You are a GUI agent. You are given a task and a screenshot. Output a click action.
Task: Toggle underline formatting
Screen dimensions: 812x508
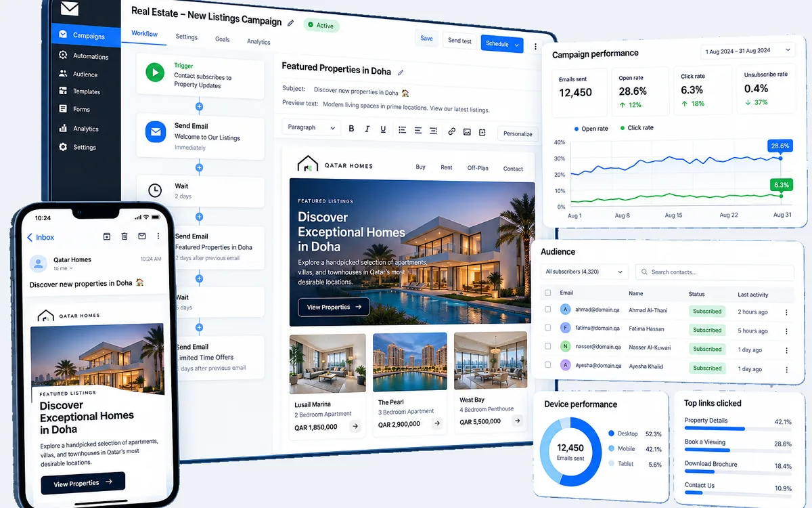click(383, 129)
